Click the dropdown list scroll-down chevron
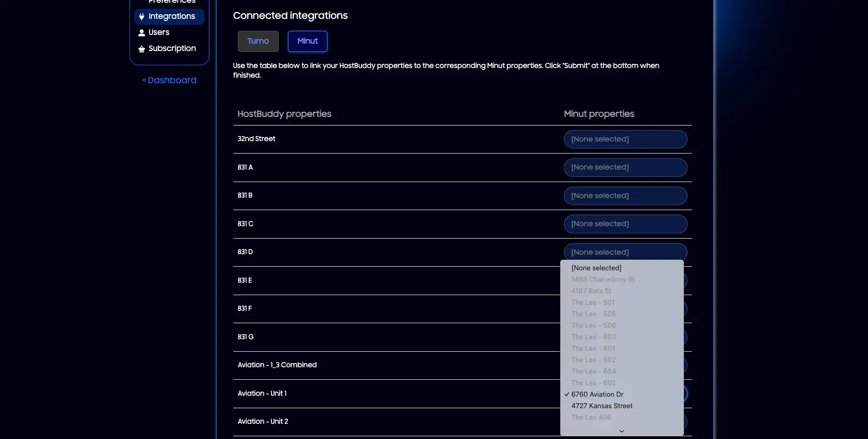868x439 pixels. (x=622, y=431)
